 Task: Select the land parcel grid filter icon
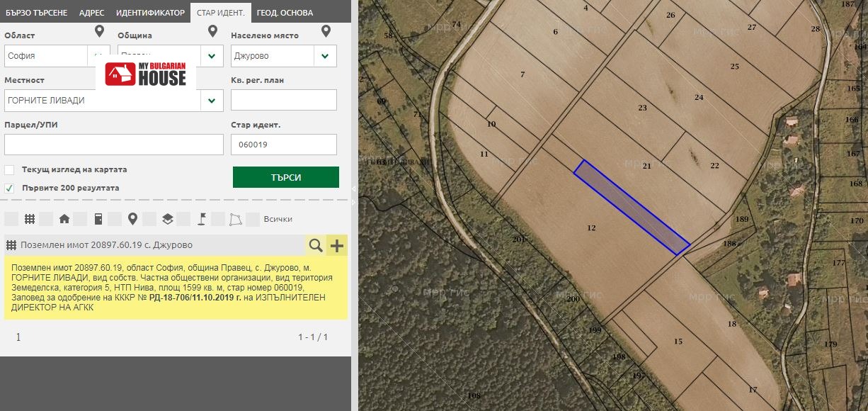tap(30, 219)
